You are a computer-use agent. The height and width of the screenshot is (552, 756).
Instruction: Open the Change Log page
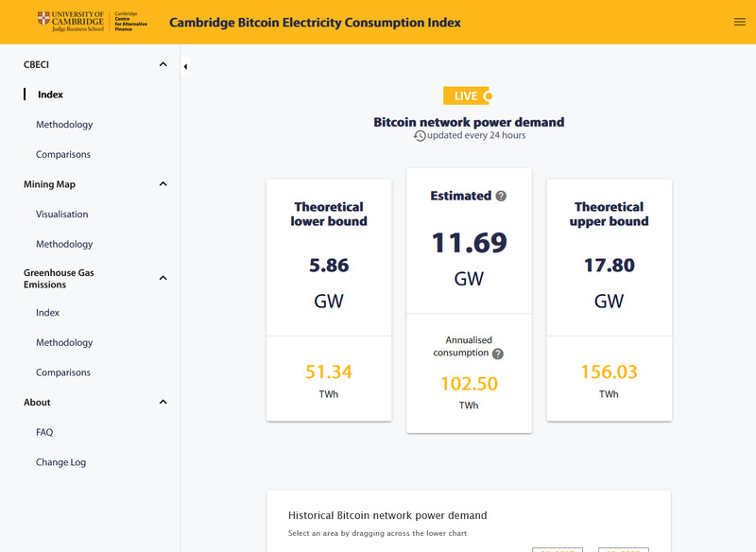pos(60,462)
